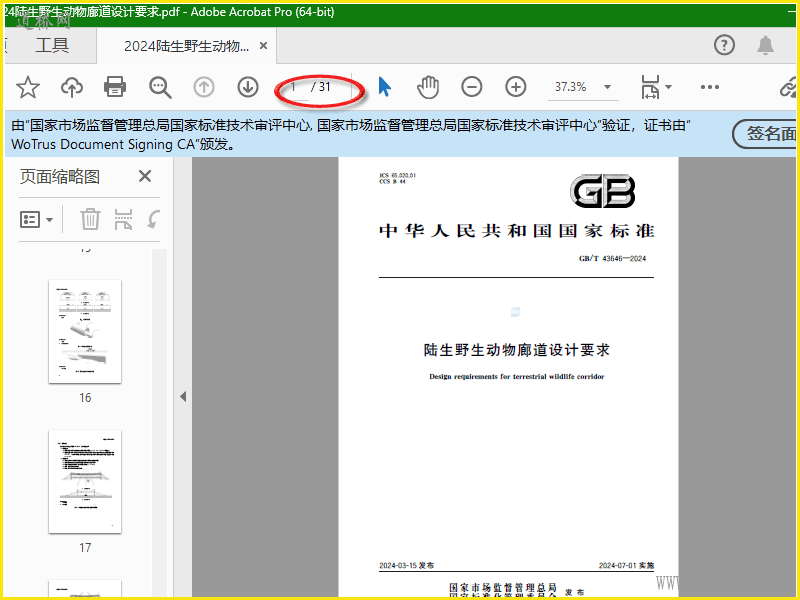This screenshot has width=800, height=600.
Task: Collapse the left panel with arrow handle
Action: click(x=183, y=396)
